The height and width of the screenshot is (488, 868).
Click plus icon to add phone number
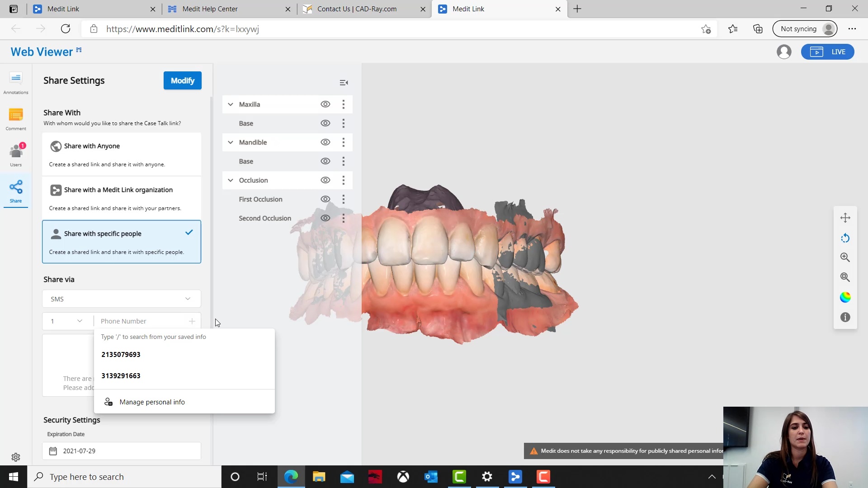click(x=192, y=321)
